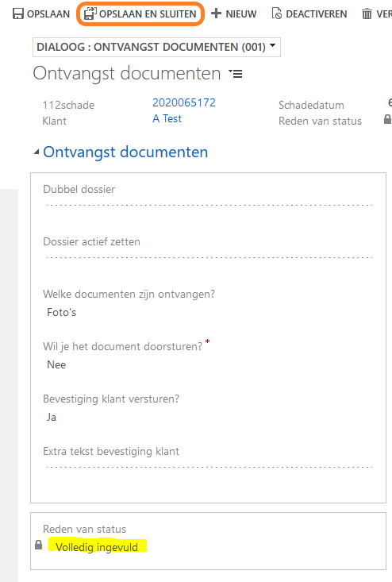This screenshot has height=582, width=392.
Task: Select the Foto's value under ontvangen documenten
Action: pyautogui.click(x=62, y=312)
